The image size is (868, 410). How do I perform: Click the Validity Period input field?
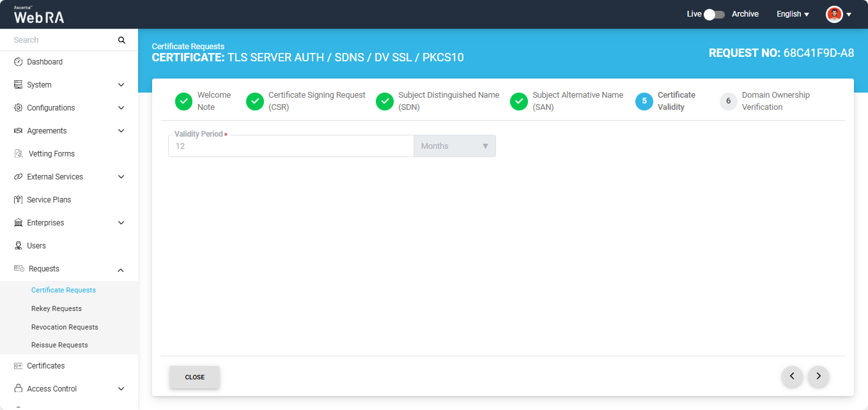click(291, 146)
